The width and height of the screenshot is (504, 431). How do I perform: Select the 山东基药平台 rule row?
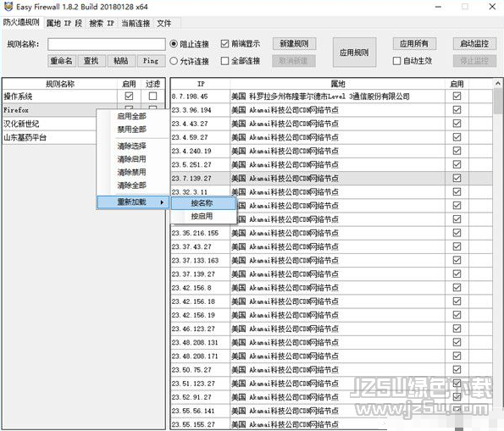click(50, 137)
